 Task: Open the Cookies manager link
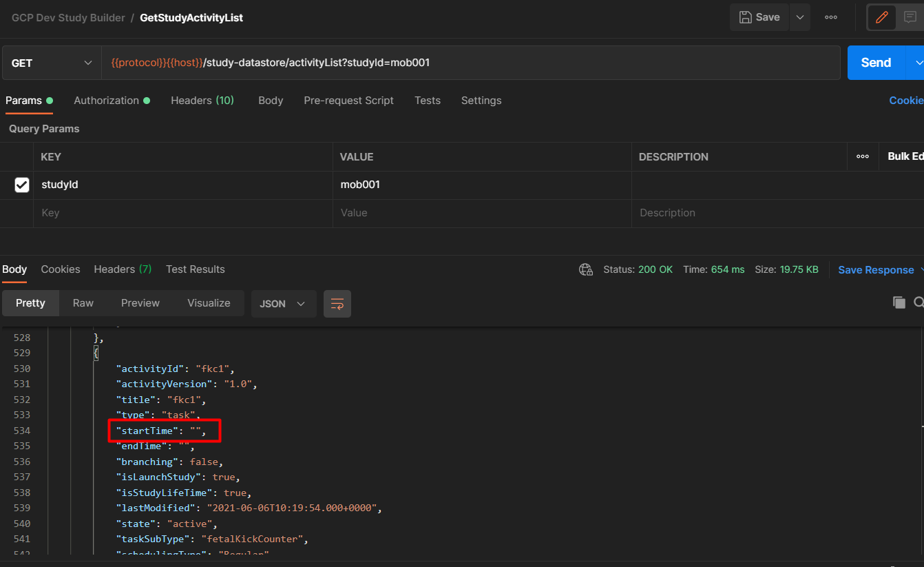[x=906, y=101]
